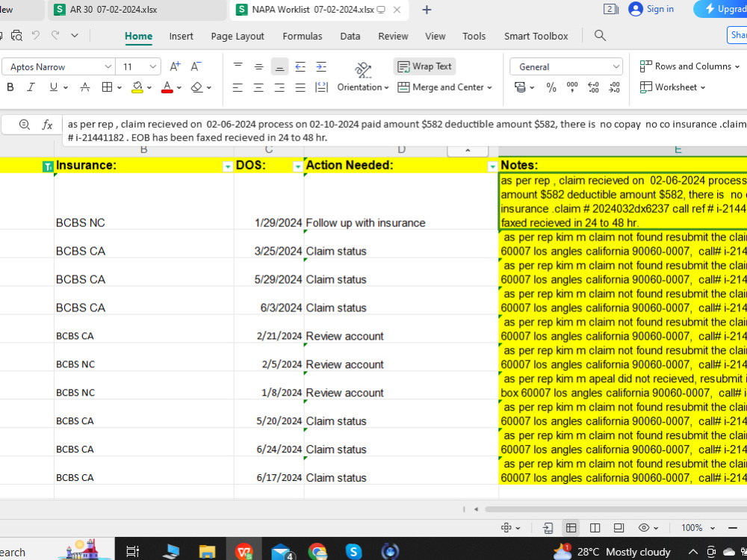Click the search magnifier in the ribbon
This screenshot has height=560, width=747.
click(x=601, y=36)
